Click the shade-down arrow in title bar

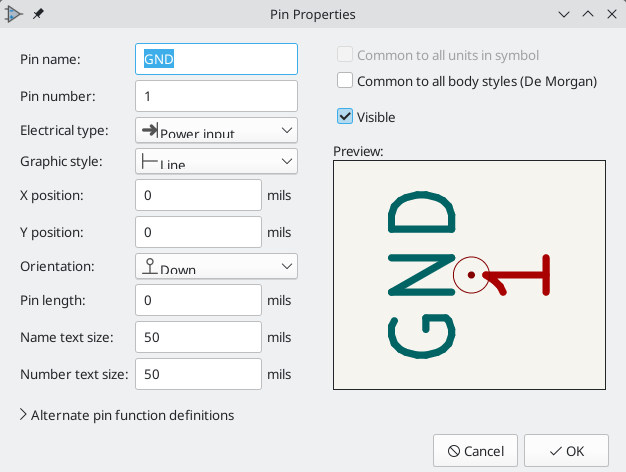(564, 15)
